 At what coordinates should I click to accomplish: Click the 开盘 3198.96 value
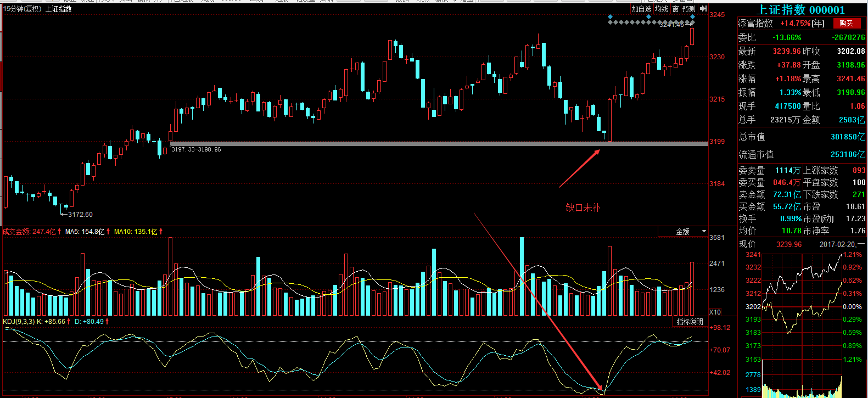(x=851, y=65)
